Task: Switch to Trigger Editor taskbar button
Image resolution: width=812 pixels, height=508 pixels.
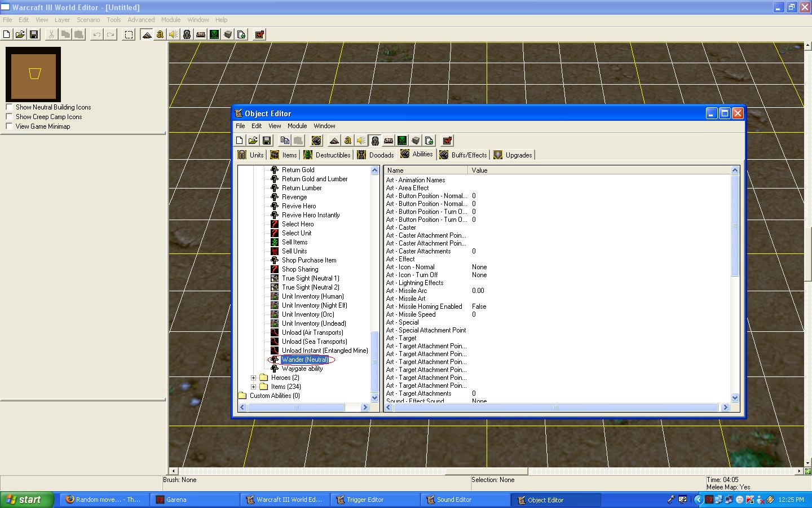Action: pyautogui.click(x=375, y=500)
